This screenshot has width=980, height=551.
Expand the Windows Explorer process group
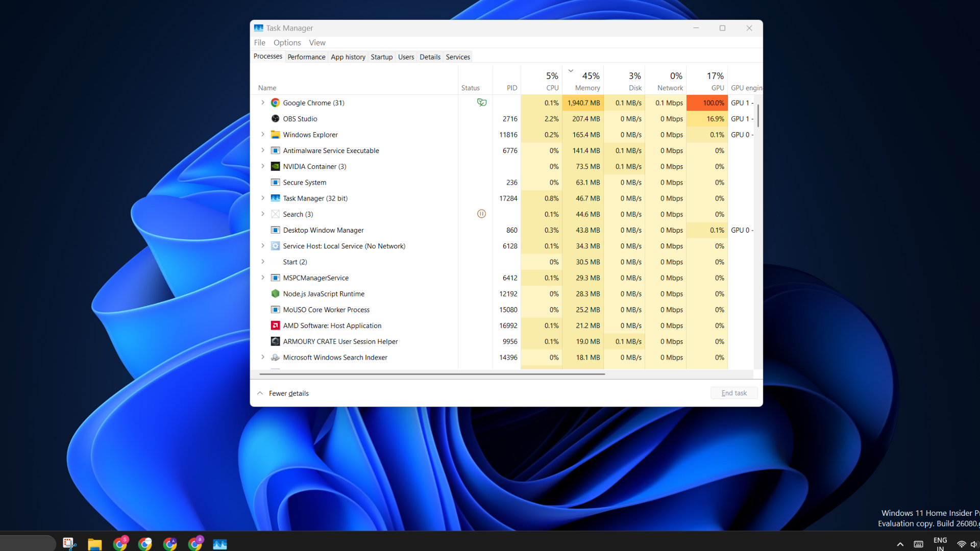click(x=263, y=134)
